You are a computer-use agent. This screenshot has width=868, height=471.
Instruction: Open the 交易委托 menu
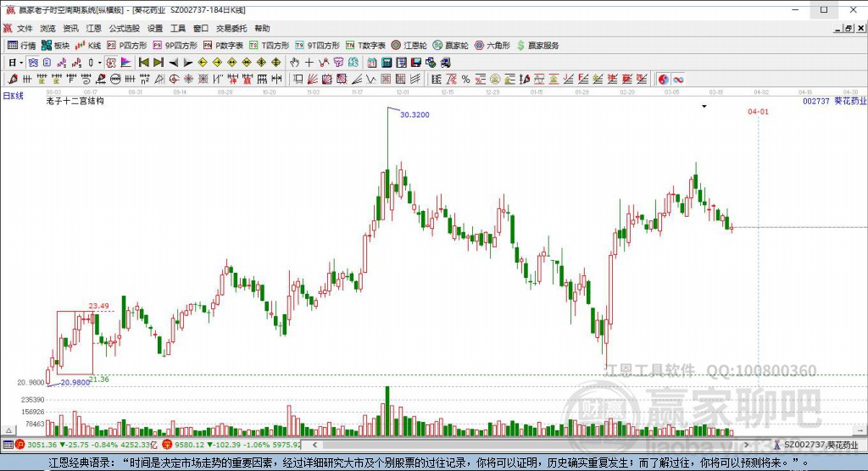[231, 28]
